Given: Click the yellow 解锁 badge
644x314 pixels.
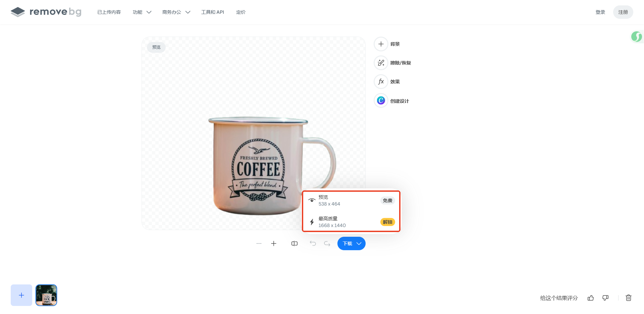Looking at the screenshot, I should pyautogui.click(x=388, y=222).
